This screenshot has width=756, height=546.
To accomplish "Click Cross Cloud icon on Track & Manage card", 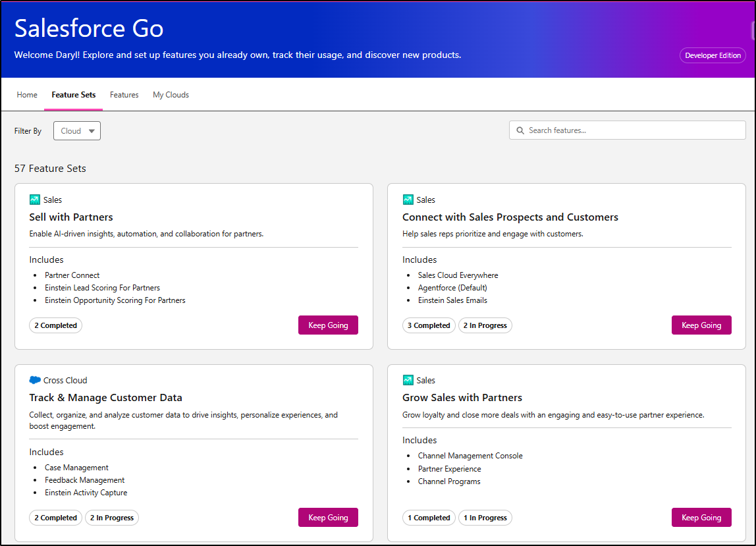I will pyautogui.click(x=35, y=380).
